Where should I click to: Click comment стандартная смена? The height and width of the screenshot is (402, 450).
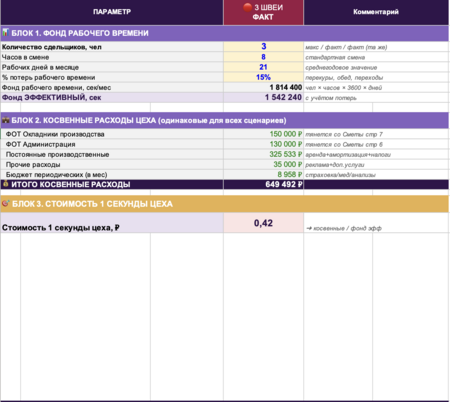point(335,57)
